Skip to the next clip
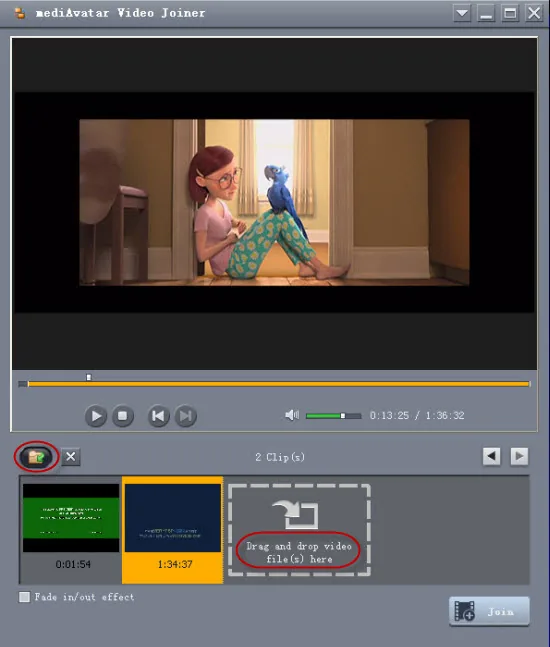 (x=185, y=416)
